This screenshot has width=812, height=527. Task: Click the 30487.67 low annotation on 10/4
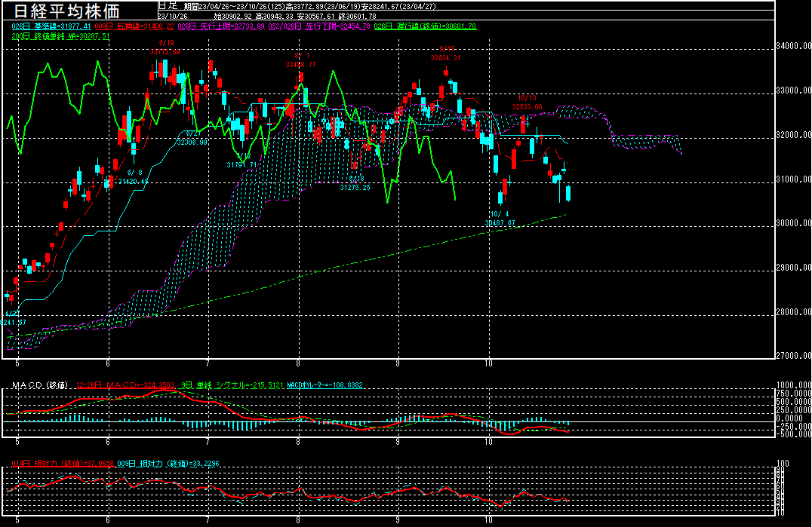point(500,223)
